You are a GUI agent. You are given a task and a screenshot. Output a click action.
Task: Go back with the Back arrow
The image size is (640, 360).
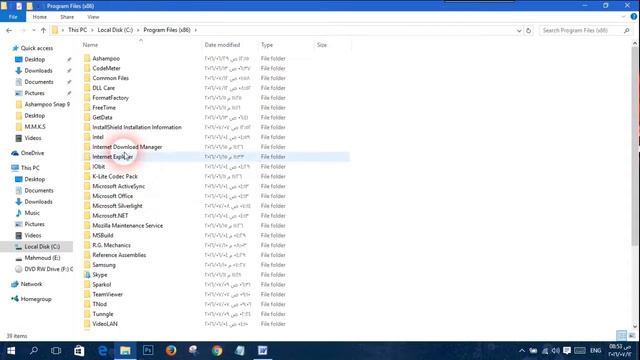9,30
